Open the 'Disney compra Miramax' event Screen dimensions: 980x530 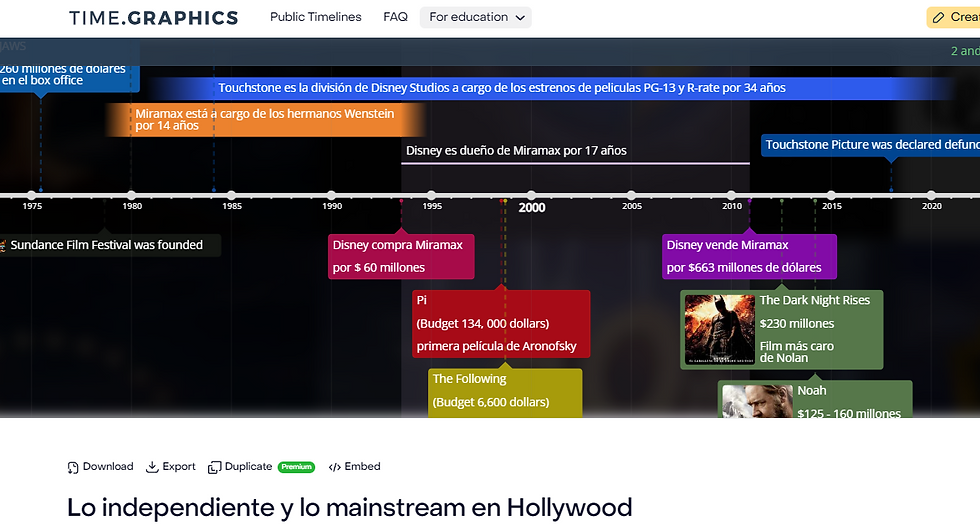point(401,256)
